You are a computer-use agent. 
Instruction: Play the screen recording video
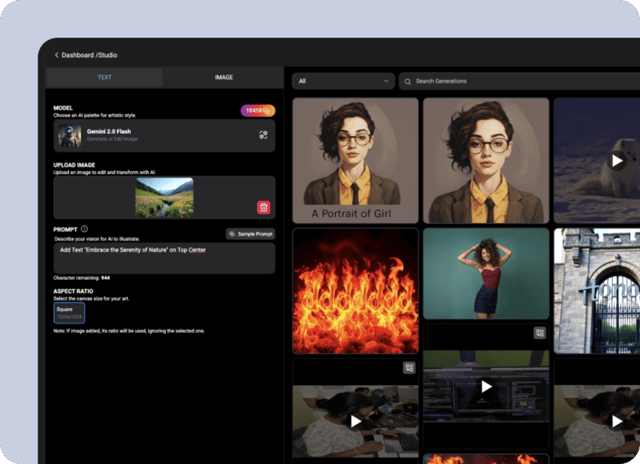click(486, 386)
